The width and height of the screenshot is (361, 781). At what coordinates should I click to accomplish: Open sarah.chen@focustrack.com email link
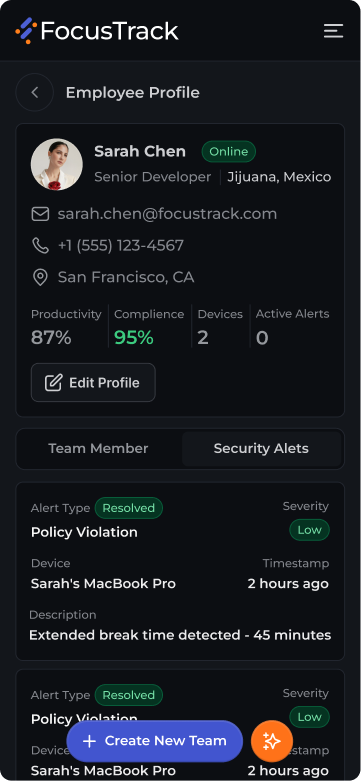coord(167,214)
